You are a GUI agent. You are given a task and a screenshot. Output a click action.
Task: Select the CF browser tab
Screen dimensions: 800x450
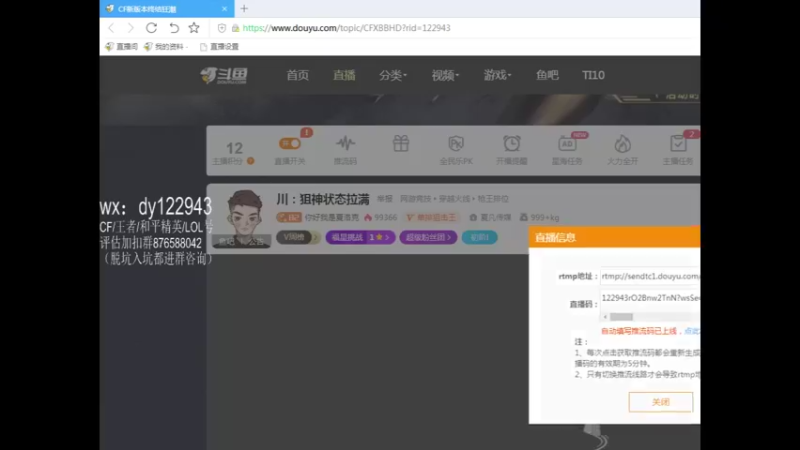(x=167, y=9)
